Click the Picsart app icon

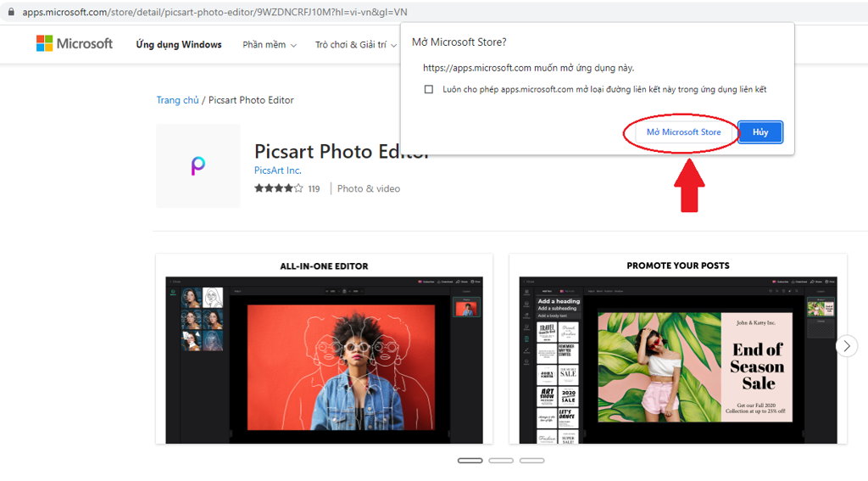pos(198,165)
